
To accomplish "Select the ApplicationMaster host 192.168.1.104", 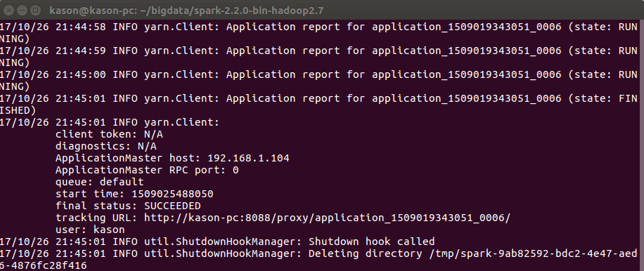I will coord(248,158).
